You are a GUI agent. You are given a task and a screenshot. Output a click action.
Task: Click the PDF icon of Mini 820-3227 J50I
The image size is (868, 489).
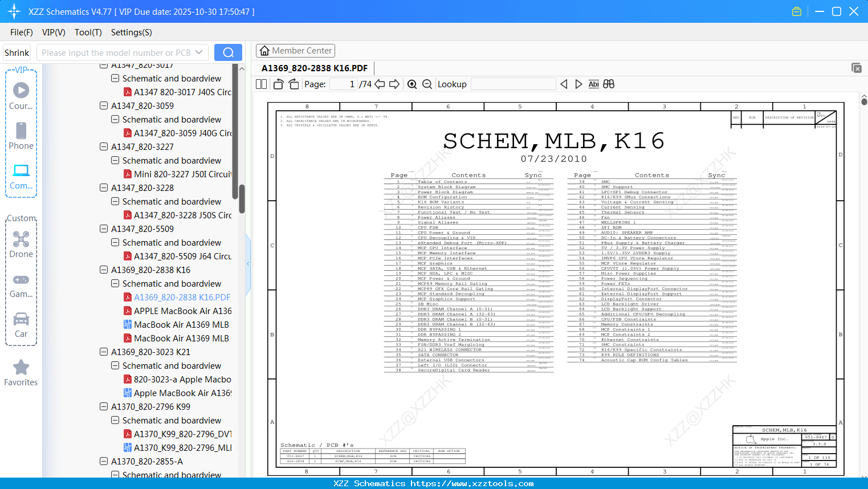click(x=128, y=174)
